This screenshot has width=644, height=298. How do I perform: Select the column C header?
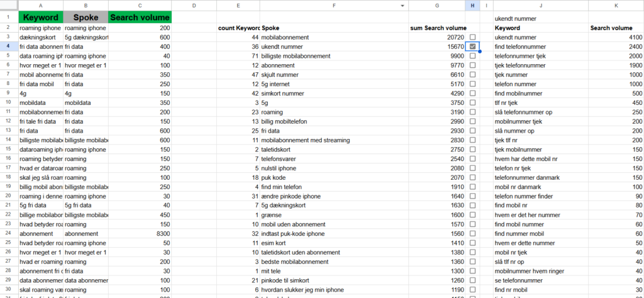tap(140, 5)
